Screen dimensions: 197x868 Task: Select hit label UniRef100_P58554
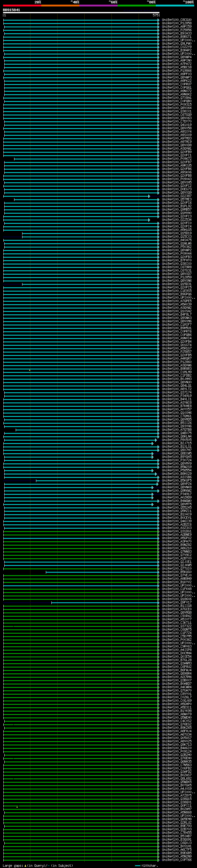point(176,470)
